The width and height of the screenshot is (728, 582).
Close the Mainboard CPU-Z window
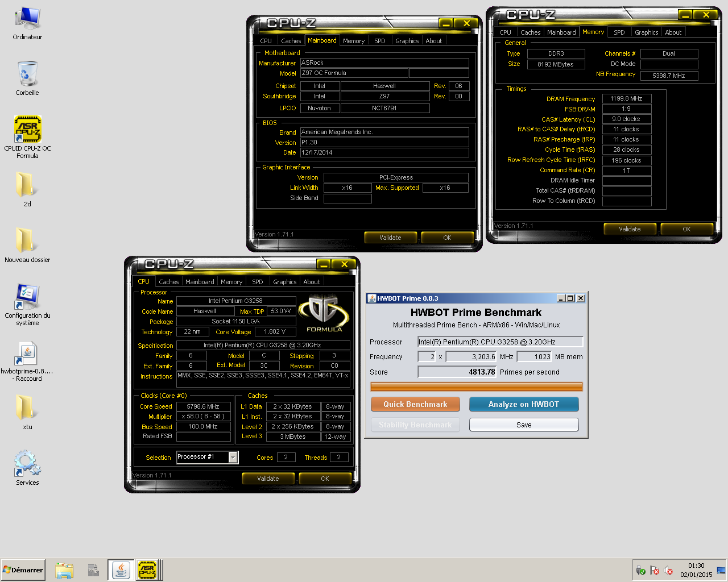466,23
